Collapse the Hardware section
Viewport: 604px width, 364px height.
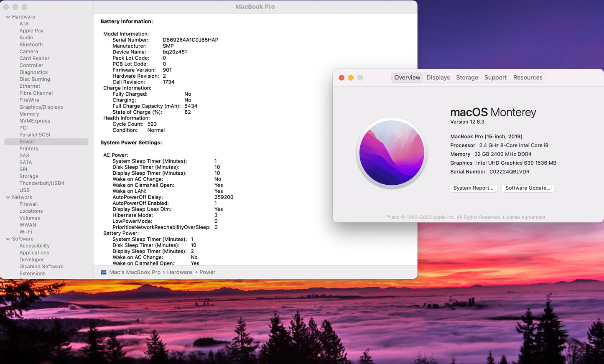[7, 17]
